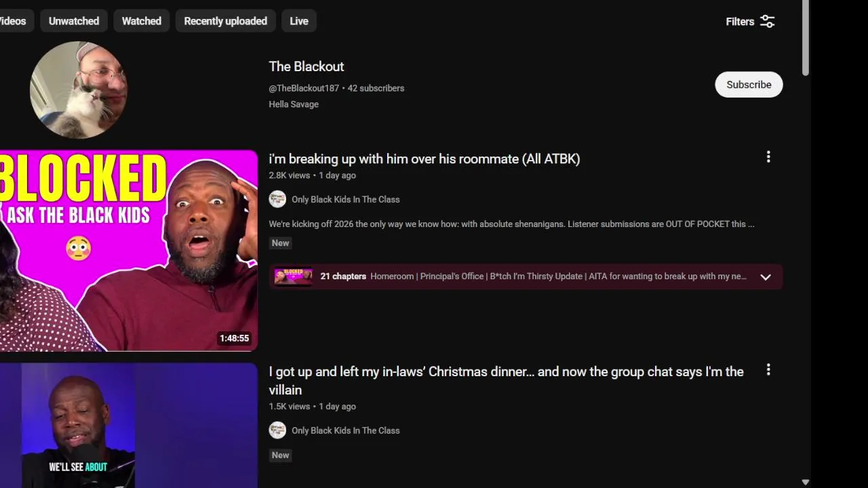Viewport: 868px width, 488px height.
Task: Select the Recently uploaded chip
Action: point(226,21)
